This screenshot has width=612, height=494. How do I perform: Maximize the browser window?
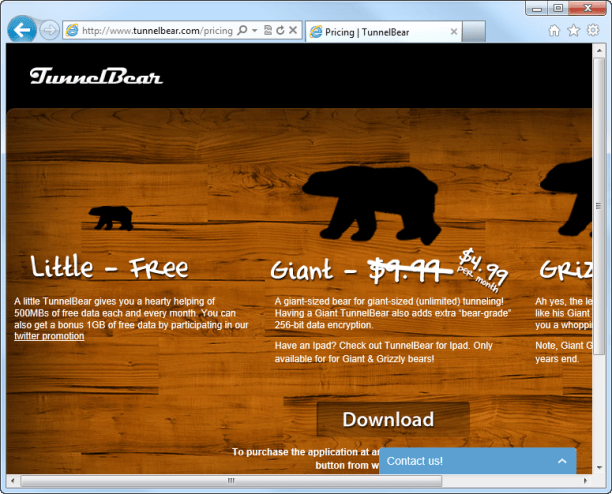coord(558,8)
